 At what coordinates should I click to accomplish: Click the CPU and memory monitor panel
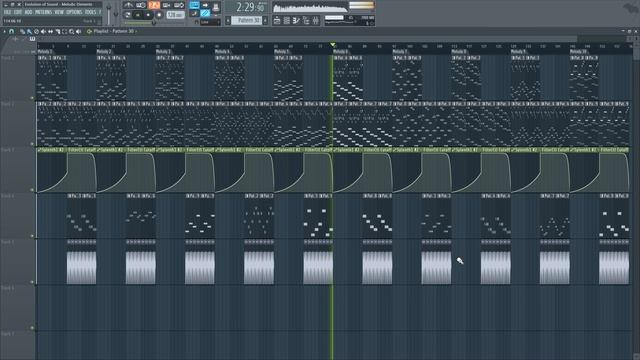349,21
